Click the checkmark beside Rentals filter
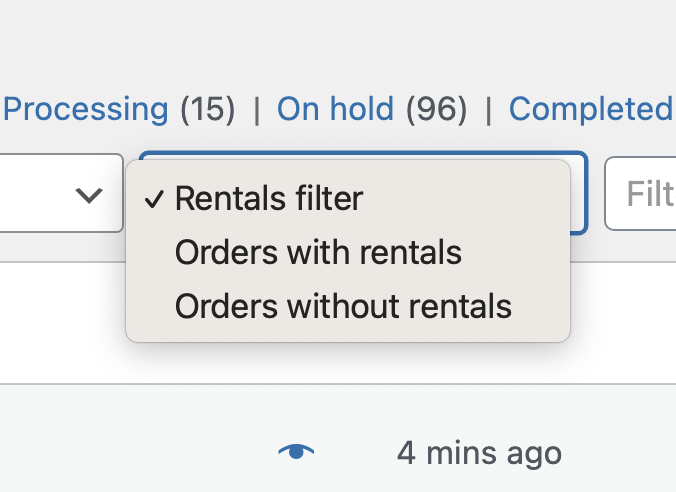Screen dimensions: 676x492 point(154,199)
